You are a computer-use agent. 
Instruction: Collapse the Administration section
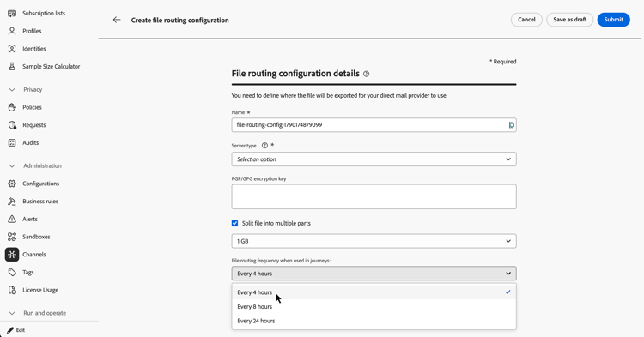(x=12, y=166)
